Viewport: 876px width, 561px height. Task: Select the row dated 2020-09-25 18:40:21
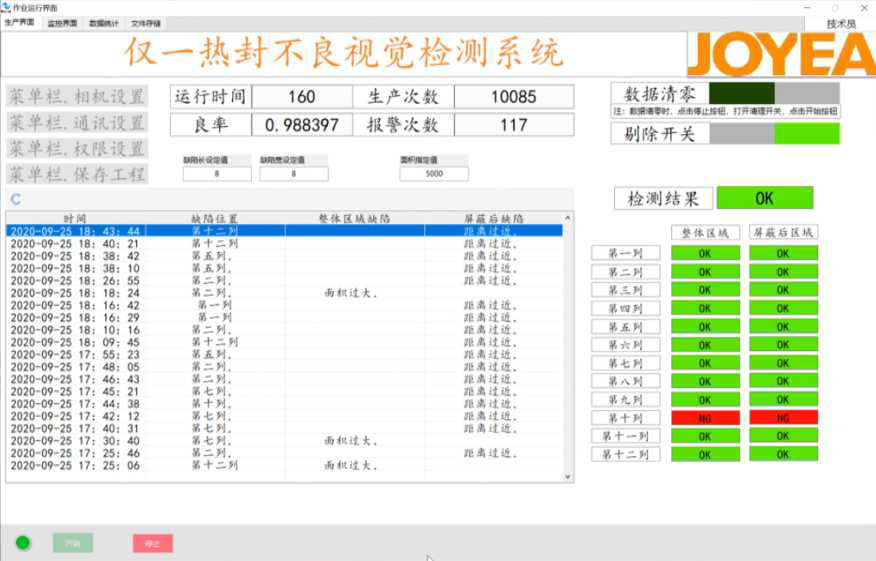tap(284, 244)
